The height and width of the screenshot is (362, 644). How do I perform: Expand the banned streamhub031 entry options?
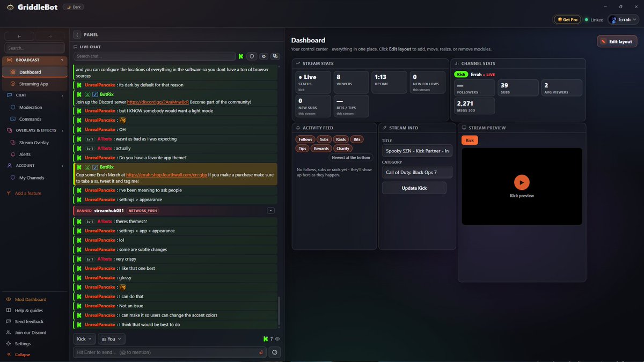[x=271, y=211]
